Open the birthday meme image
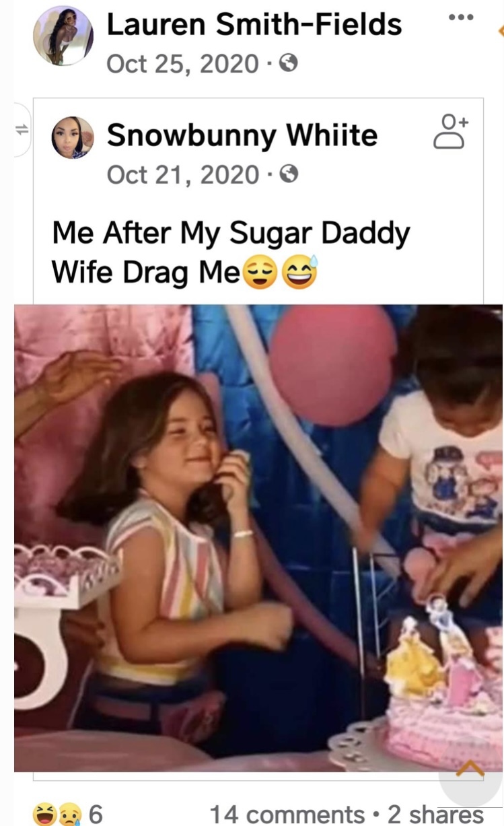This screenshot has height=826, width=504. pos(258,538)
